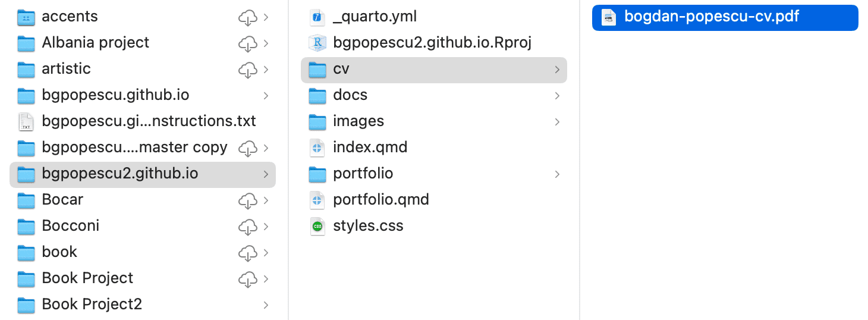Click the text file icon for bgpopescu instructions

coord(26,121)
